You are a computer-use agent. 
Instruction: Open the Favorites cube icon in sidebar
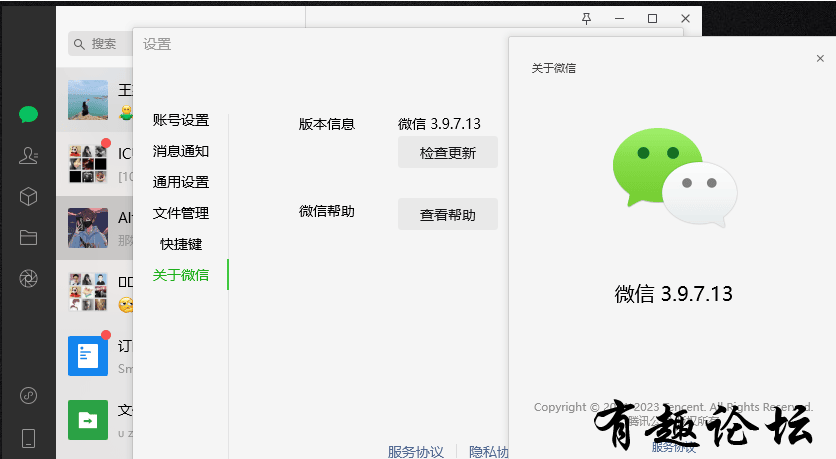point(28,197)
